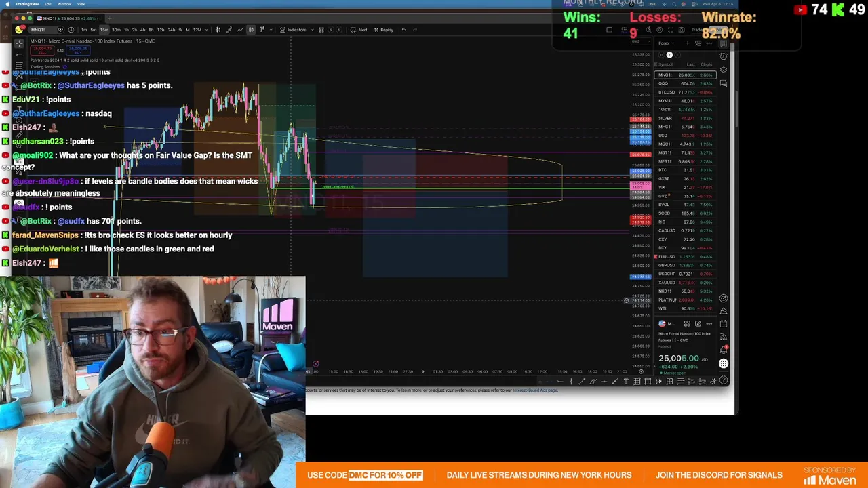868x488 pixels.
Task: Take a chart snapshot camera icon
Action: [682, 30]
